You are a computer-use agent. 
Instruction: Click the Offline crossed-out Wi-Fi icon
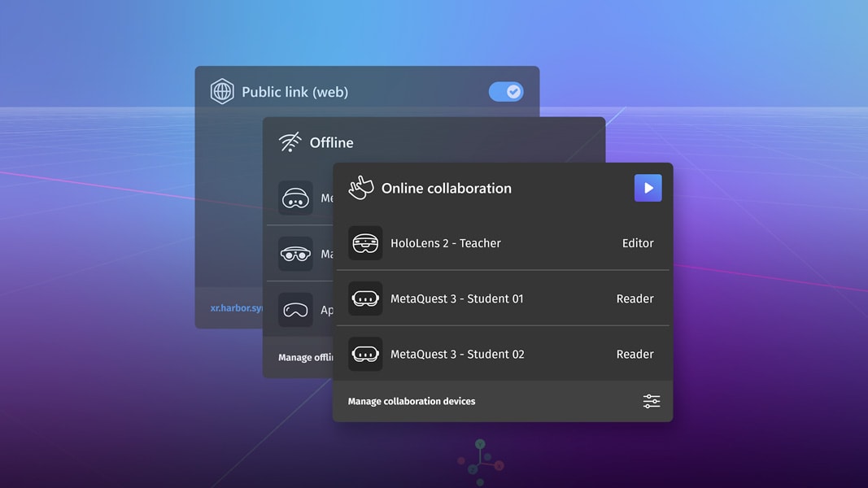coord(290,142)
